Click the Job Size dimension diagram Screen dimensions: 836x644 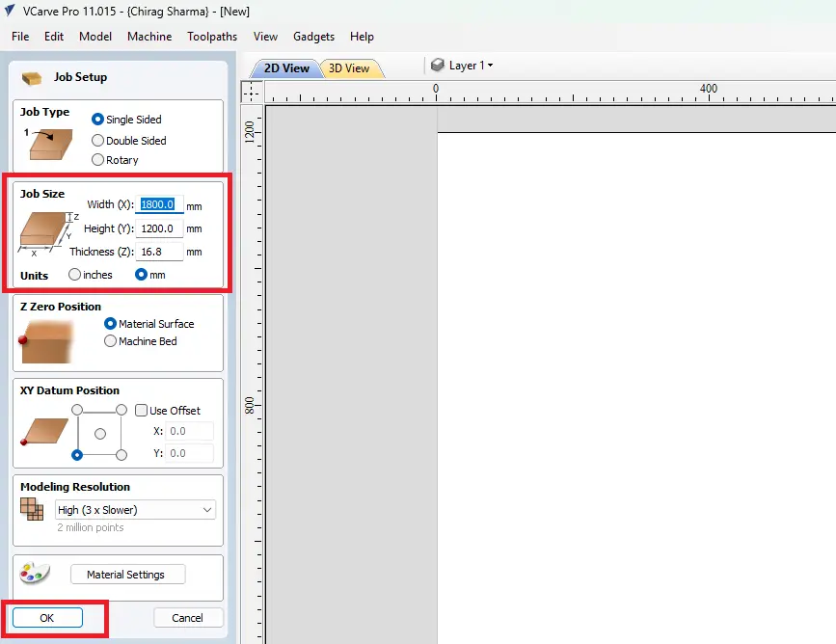[x=47, y=234]
